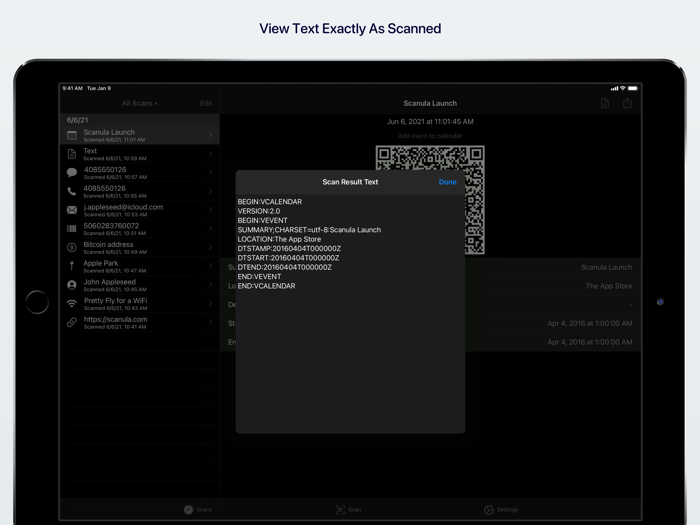Select the Apple Park scan

click(x=139, y=266)
